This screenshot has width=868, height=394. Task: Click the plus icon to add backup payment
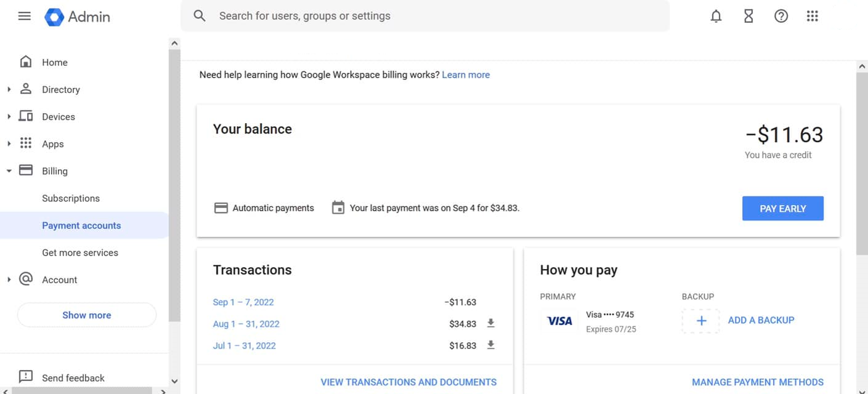(x=700, y=320)
